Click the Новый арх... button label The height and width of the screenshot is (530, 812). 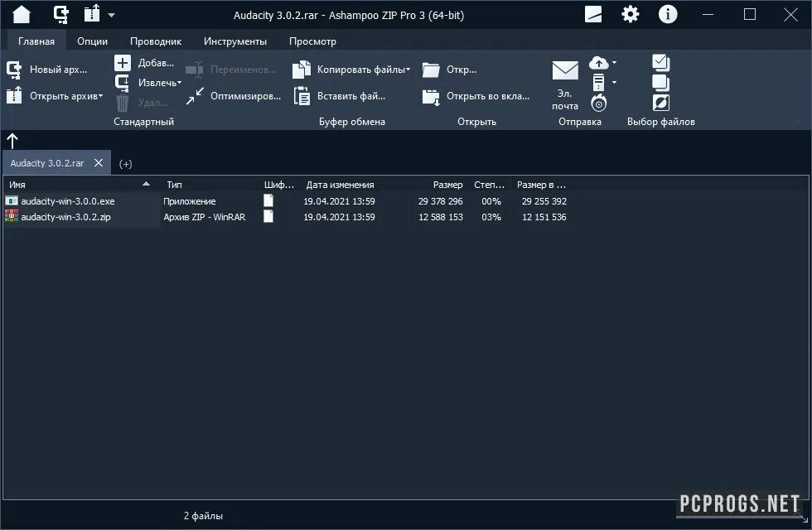coord(59,70)
